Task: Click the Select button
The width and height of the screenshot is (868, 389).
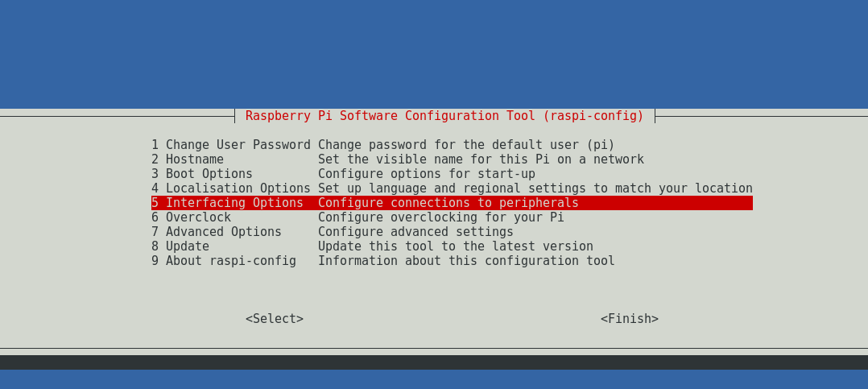Action: tap(275, 319)
